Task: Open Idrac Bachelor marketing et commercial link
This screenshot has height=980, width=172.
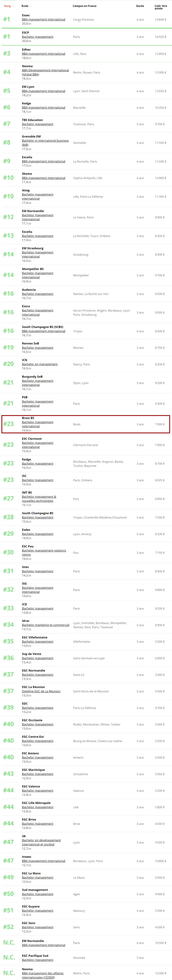Action: pos(46,625)
